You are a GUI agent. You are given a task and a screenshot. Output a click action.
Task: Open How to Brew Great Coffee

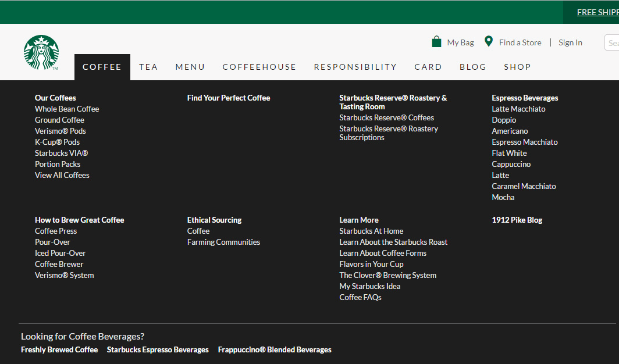point(79,220)
